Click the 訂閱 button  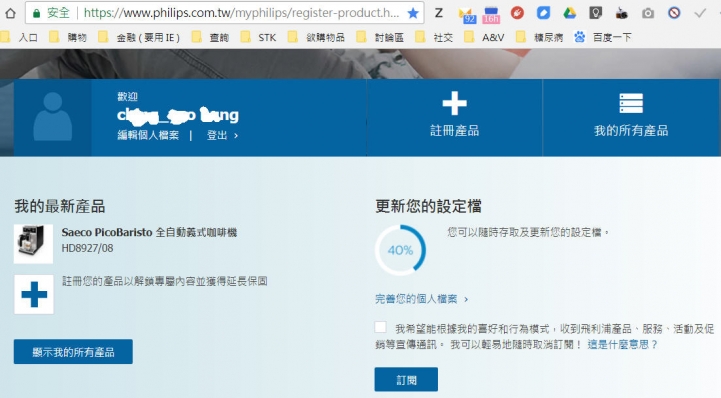(406, 380)
